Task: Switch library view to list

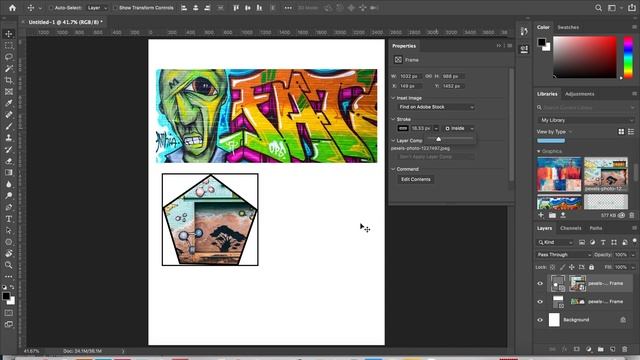Action: point(631,131)
